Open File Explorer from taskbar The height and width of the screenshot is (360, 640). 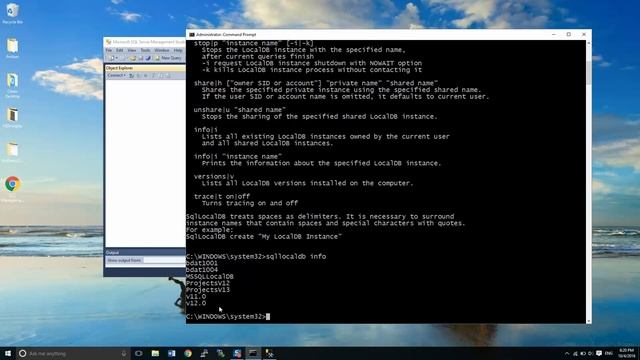coord(155,353)
